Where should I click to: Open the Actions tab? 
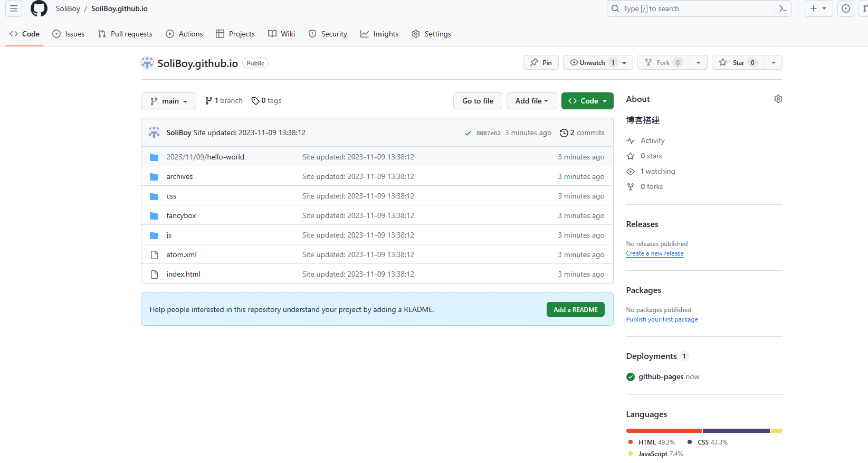184,34
